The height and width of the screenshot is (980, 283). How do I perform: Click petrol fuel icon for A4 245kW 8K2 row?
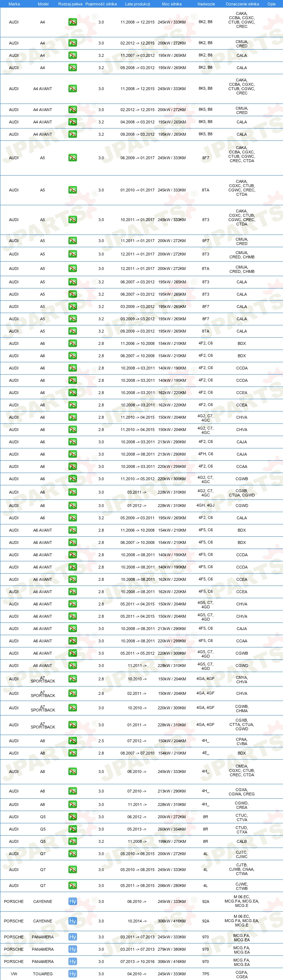[x=73, y=22]
